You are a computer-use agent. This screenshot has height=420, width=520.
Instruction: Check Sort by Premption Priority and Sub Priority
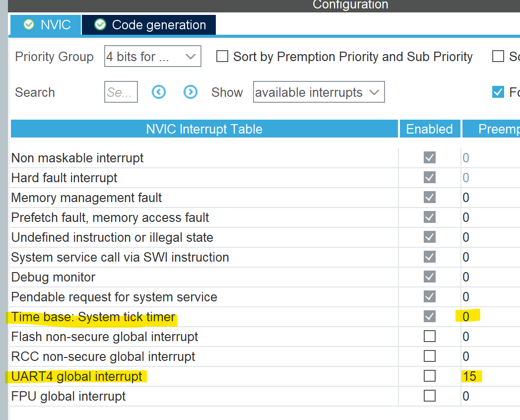(x=222, y=57)
